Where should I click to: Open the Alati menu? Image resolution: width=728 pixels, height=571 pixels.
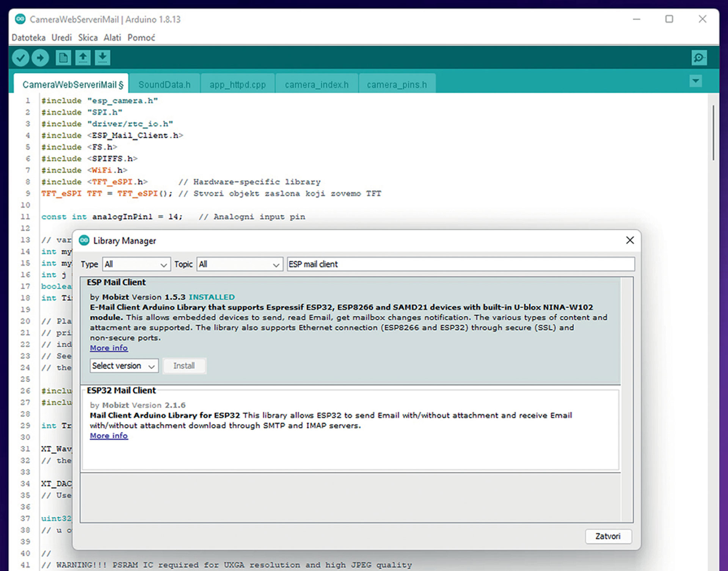[112, 38]
